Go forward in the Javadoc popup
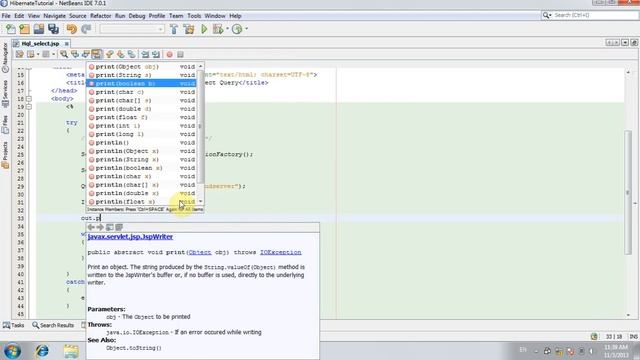The width and height of the screenshot is (640, 360). [100, 227]
